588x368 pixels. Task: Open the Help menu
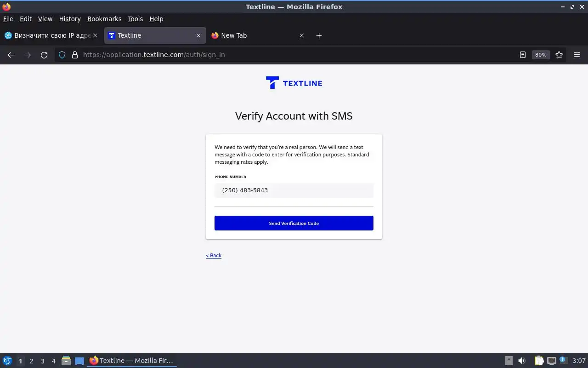pos(156,19)
